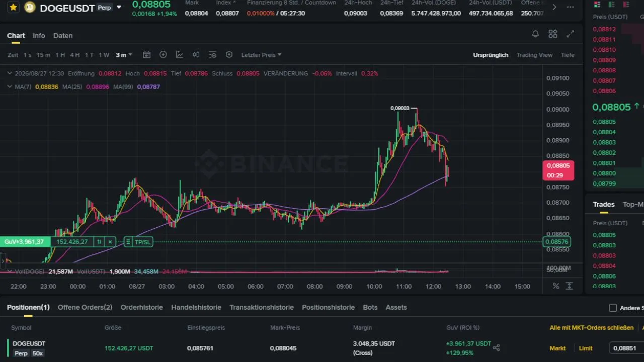This screenshot has width=644, height=362.
Task: Click Alle mit MKT-Orders schließen link
Action: click(x=592, y=328)
